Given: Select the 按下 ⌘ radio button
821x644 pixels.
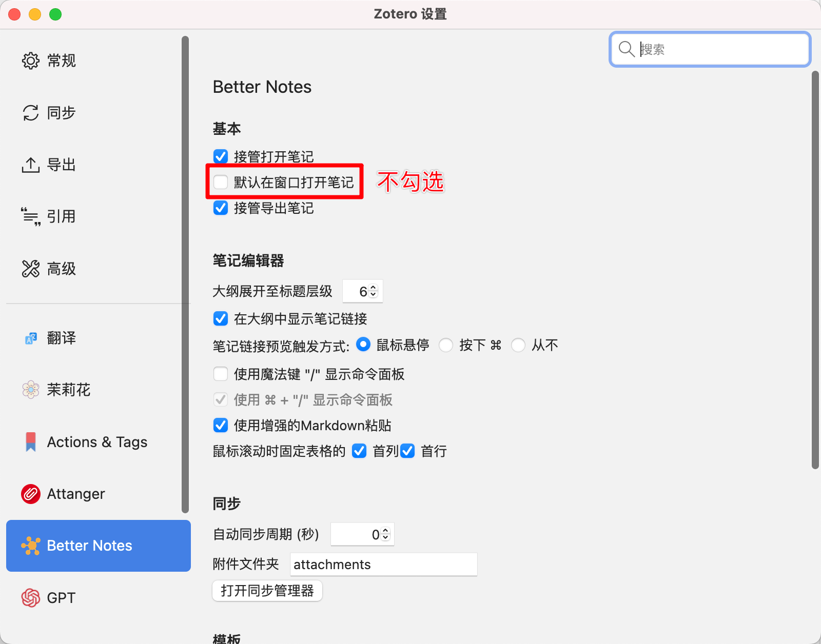Looking at the screenshot, I should (446, 345).
